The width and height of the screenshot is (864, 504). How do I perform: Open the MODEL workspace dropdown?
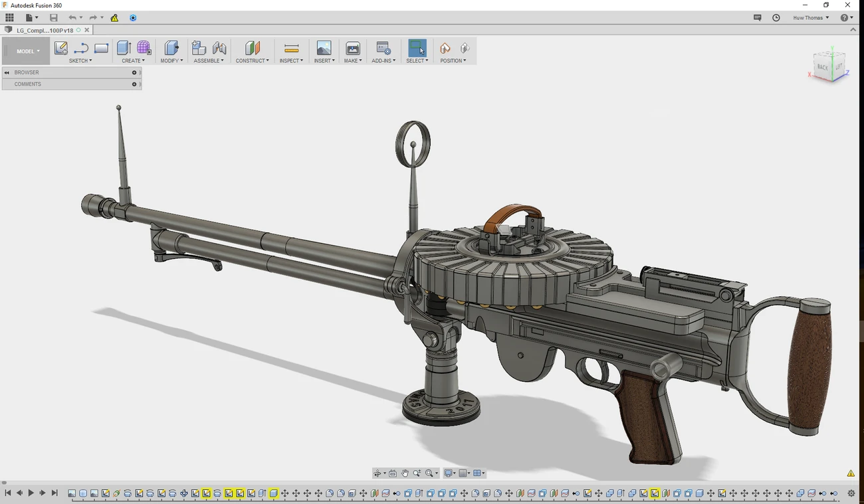tap(27, 50)
